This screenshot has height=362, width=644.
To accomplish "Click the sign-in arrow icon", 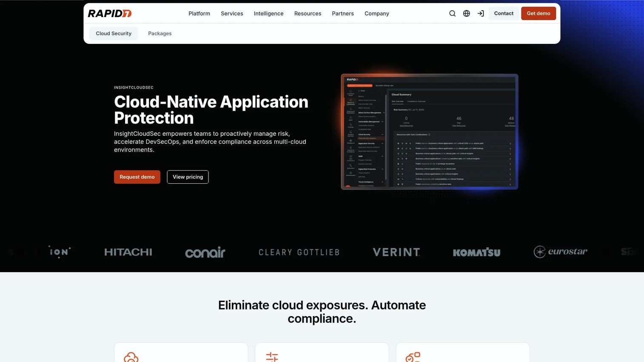I will pos(481,13).
